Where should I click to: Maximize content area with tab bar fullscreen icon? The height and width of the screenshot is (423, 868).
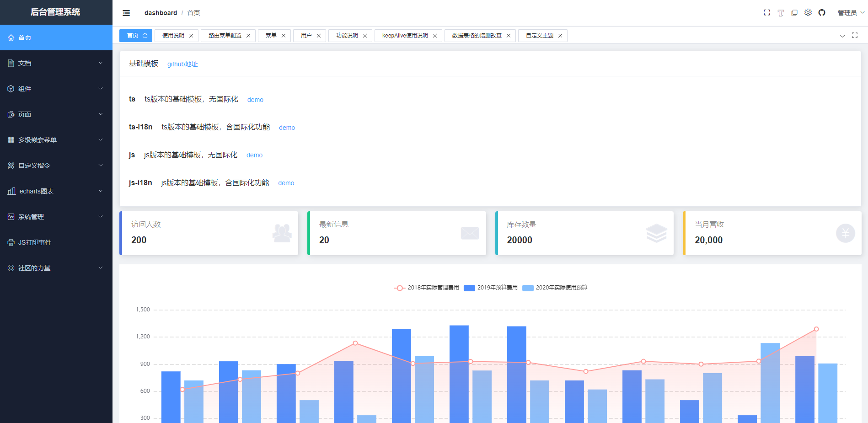tap(855, 35)
